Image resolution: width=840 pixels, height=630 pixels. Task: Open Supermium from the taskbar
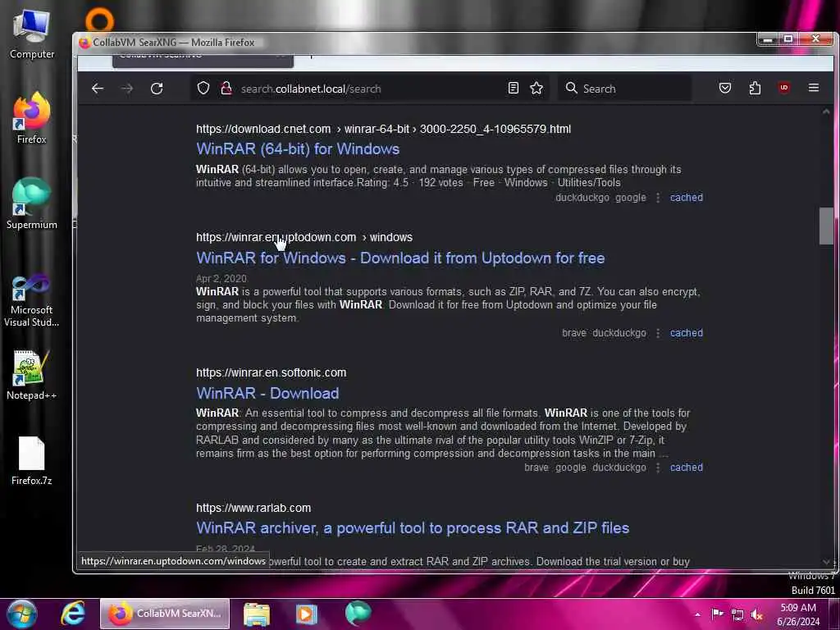click(358, 614)
